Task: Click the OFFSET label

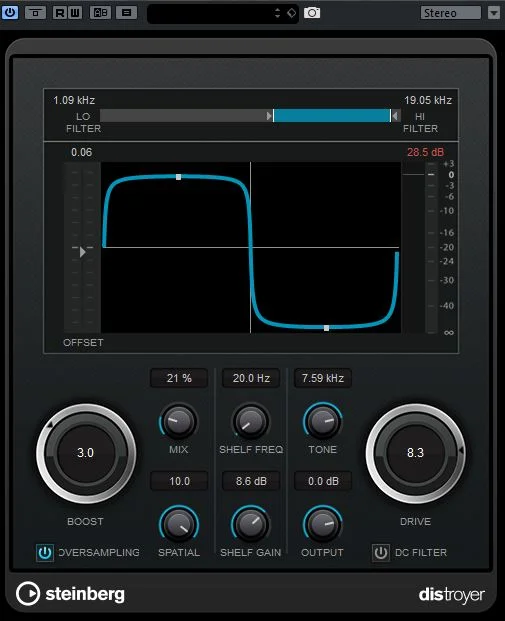Action: click(83, 342)
